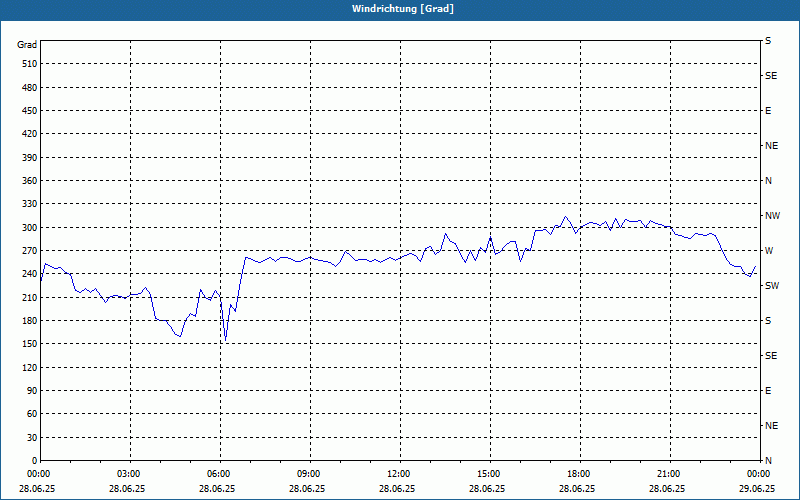This screenshot has height=500, width=800.
Task: Select the 09:00 time axis label
Action: (308, 474)
